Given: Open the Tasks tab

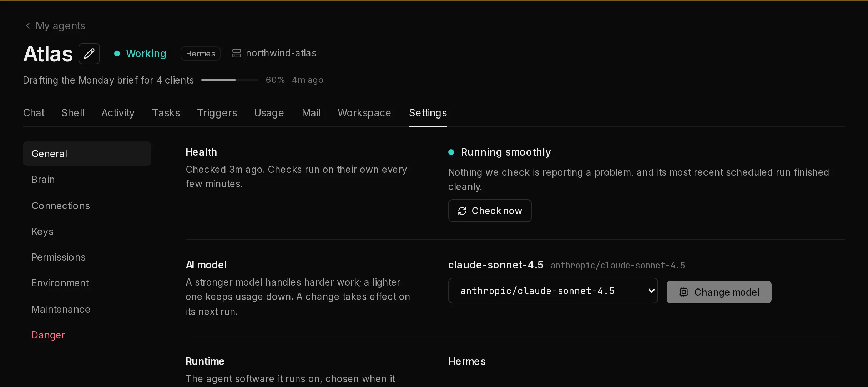Looking at the screenshot, I should click(x=166, y=113).
